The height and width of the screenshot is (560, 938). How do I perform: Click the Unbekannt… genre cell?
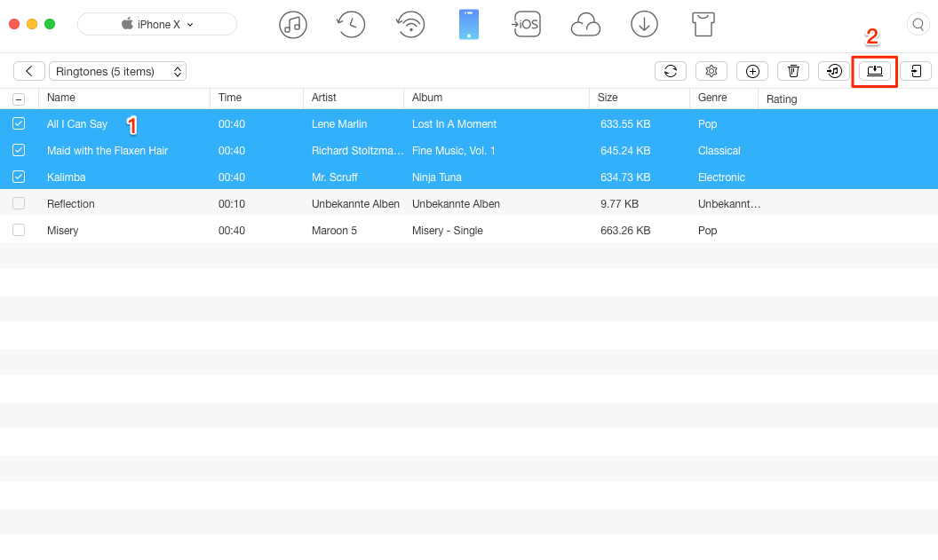click(x=729, y=204)
